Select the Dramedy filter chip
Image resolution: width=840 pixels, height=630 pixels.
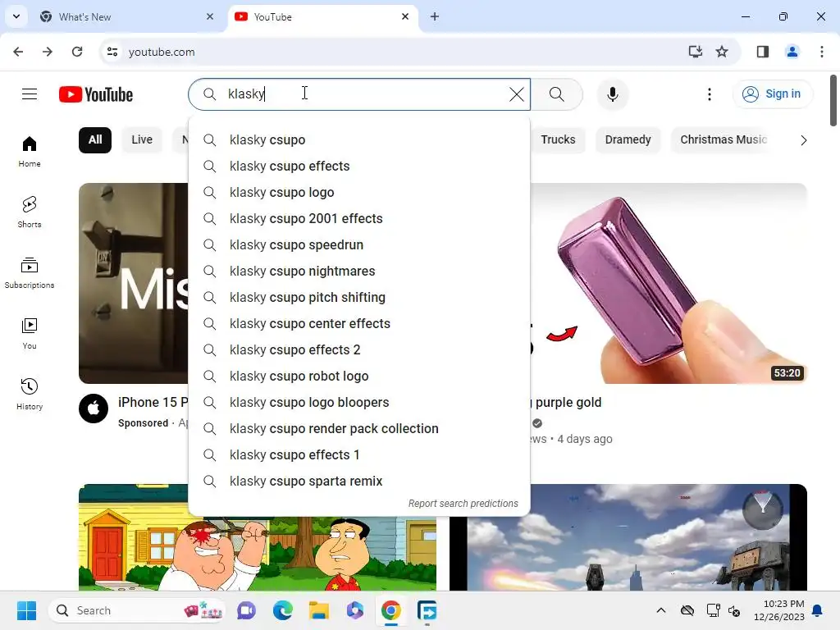(x=628, y=139)
